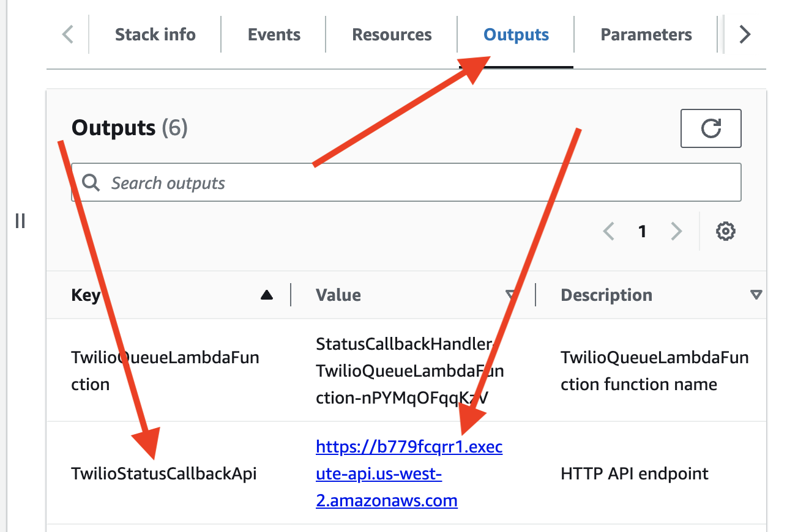Open the Stack info tab
The width and height of the screenshot is (787, 532).
[155, 35]
